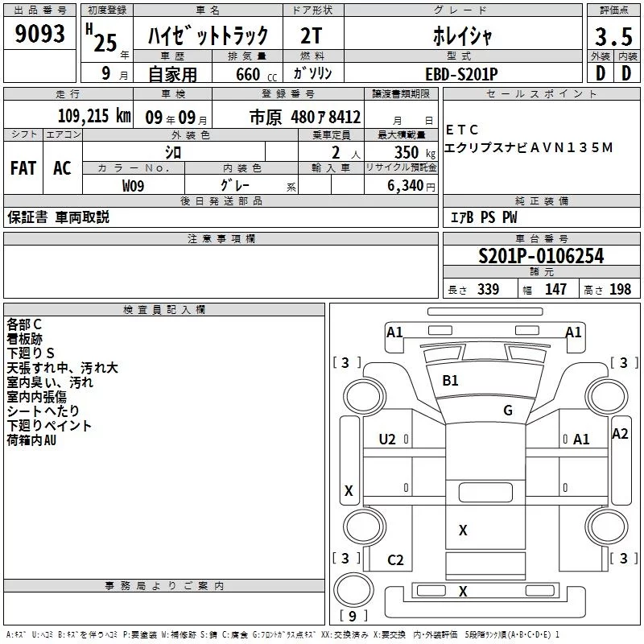Click the 荷箱内AU inspector note

pyautogui.click(x=31, y=440)
